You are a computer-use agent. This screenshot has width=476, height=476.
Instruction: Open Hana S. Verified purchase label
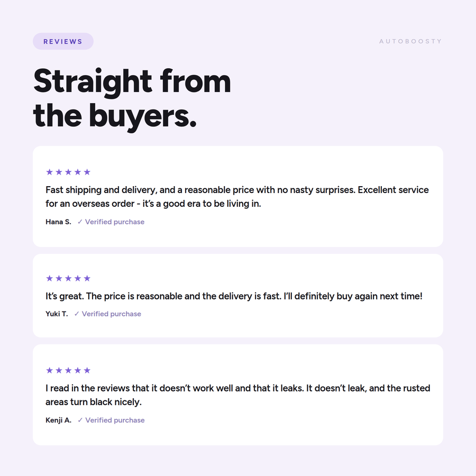point(115,222)
